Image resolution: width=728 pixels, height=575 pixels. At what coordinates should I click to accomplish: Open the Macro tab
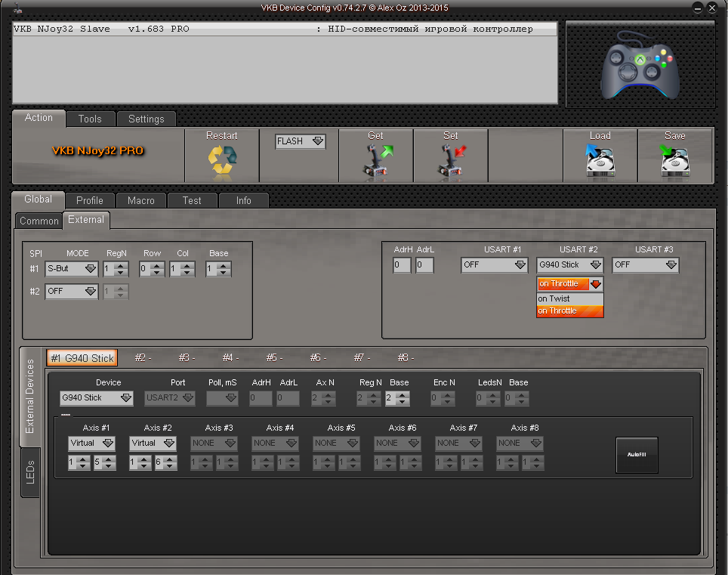pos(141,200)
